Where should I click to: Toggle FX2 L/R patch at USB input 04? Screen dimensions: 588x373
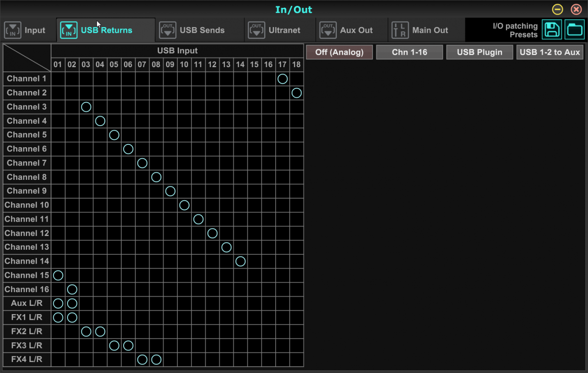(x=100, y=332)
